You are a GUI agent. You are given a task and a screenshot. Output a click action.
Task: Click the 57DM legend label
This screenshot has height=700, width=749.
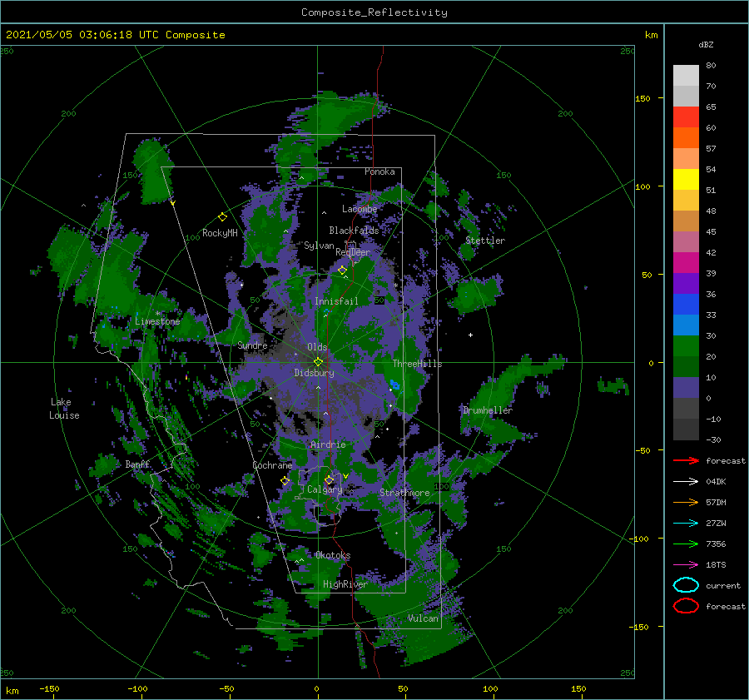tap(716, 502)
